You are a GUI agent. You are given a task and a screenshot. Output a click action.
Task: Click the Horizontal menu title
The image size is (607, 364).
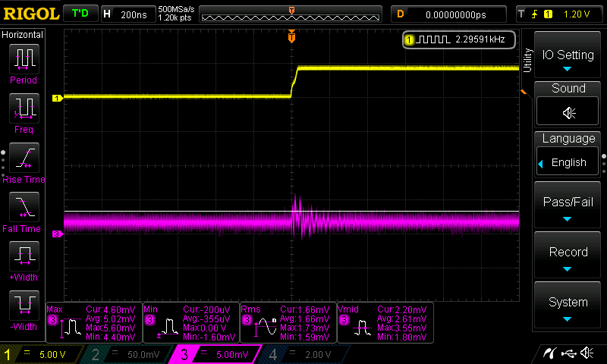pyautogui.click(x=23, y=35)
